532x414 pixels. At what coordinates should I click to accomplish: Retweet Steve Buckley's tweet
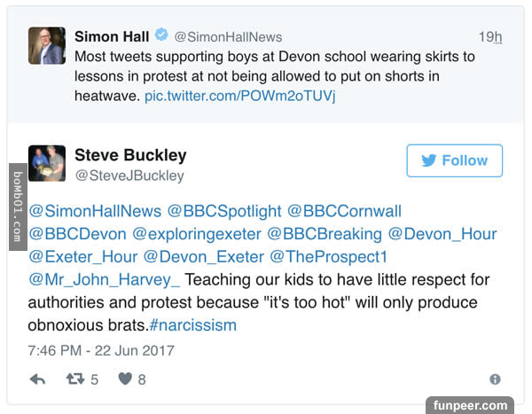(75, 379)
